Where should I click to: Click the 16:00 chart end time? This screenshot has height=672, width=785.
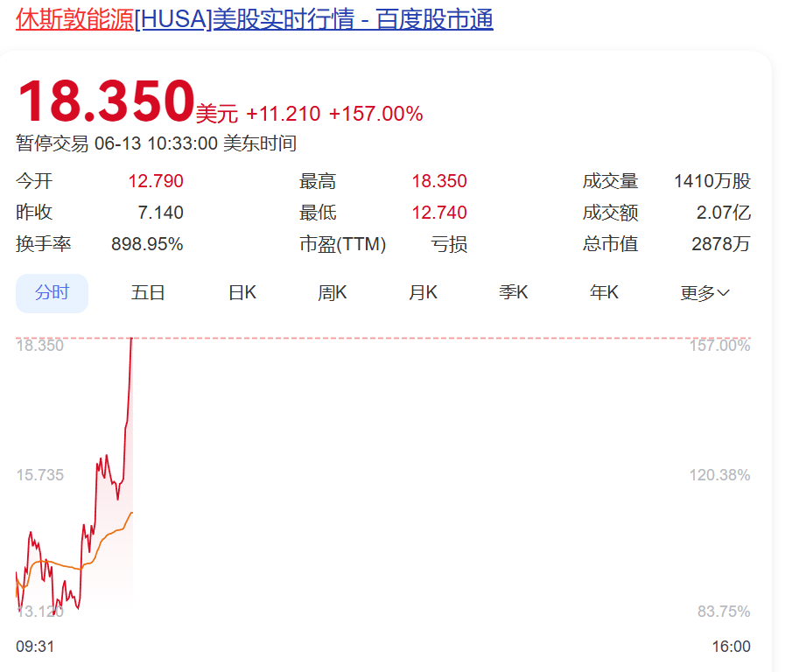732,647
